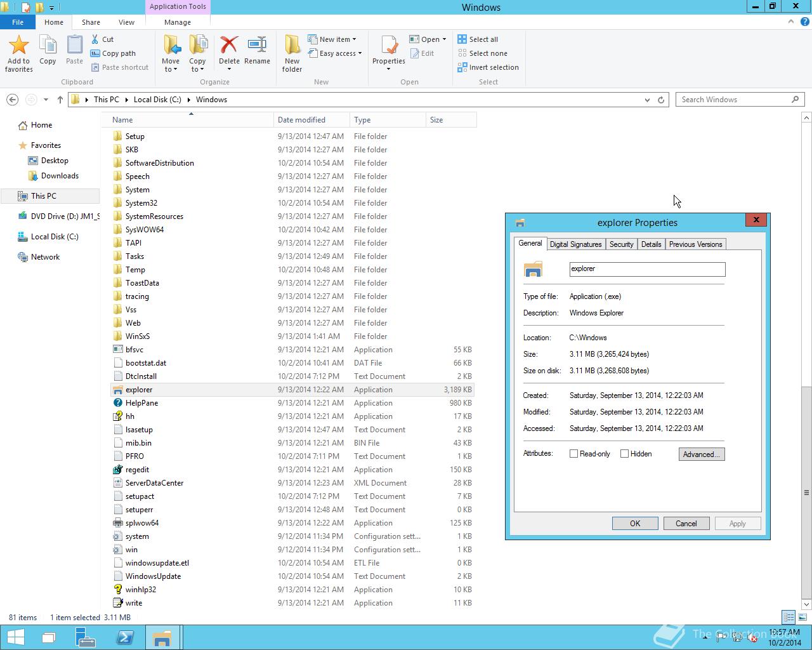812x650 pixels.
Task: Click the Up one level arrow
Action: [x=60, y=100]
